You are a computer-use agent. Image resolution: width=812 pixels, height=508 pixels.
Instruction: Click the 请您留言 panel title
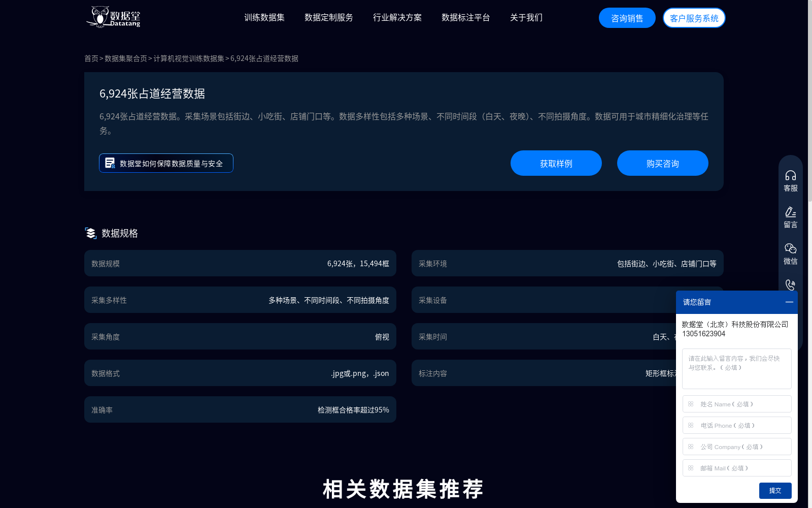pyautogui.click(x=697, y=302)
